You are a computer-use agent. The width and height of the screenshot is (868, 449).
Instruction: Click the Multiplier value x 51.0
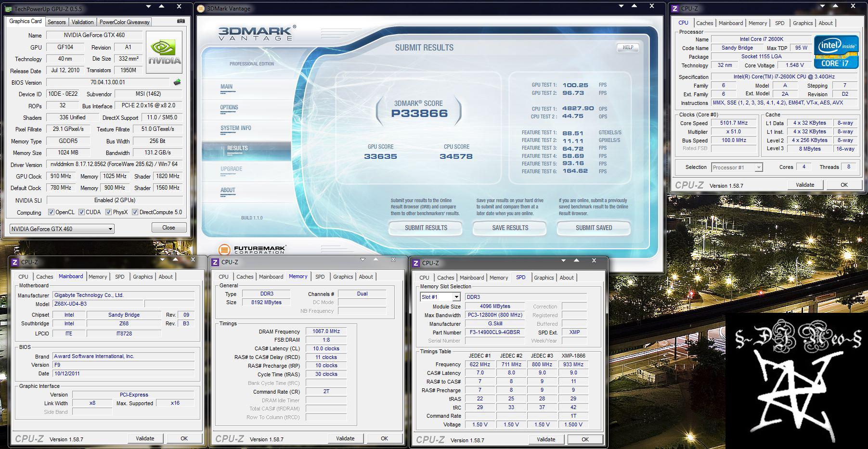click(x=734, y=132)
